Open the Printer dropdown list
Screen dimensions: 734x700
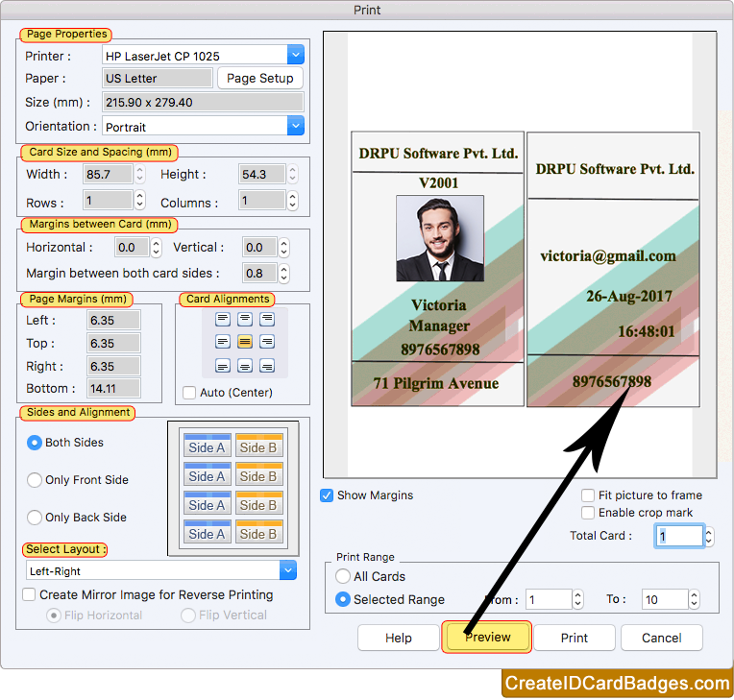pyautogui.click(x=296, y=55)
